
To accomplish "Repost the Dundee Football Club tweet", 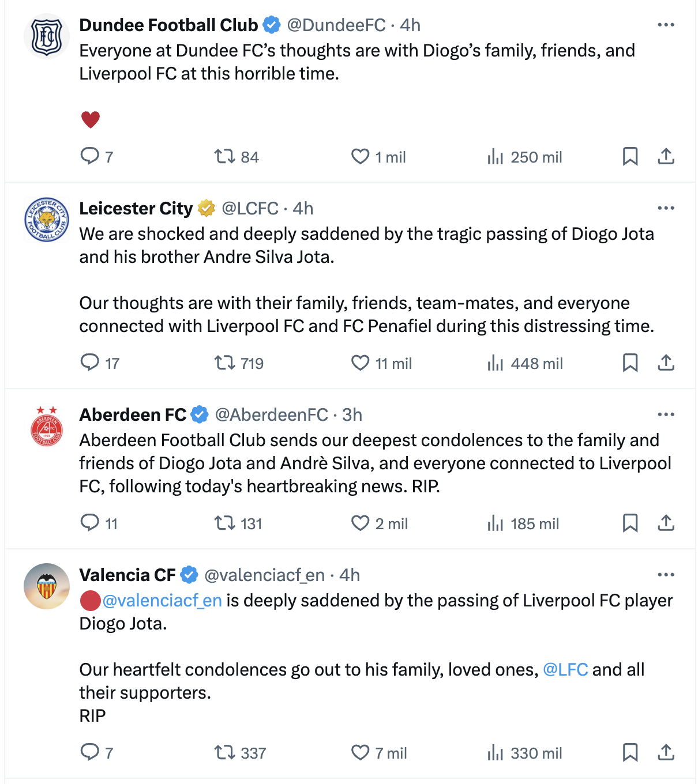I will click(224, 157).
